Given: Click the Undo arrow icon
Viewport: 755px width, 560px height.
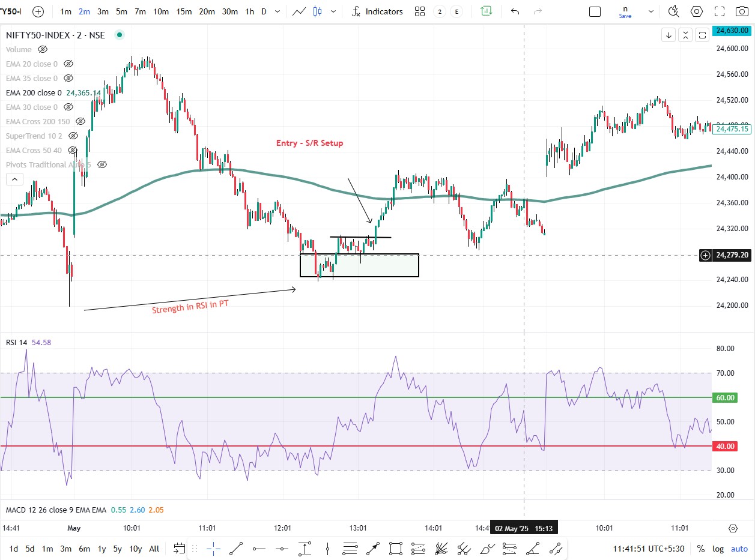Looking at the screenshot, I should 515,11.
